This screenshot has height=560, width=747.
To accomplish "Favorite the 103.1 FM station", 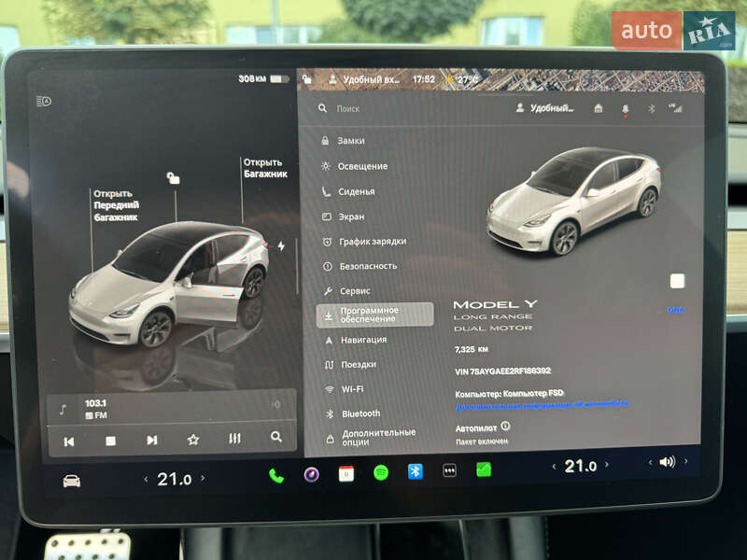I will point(193,439).
